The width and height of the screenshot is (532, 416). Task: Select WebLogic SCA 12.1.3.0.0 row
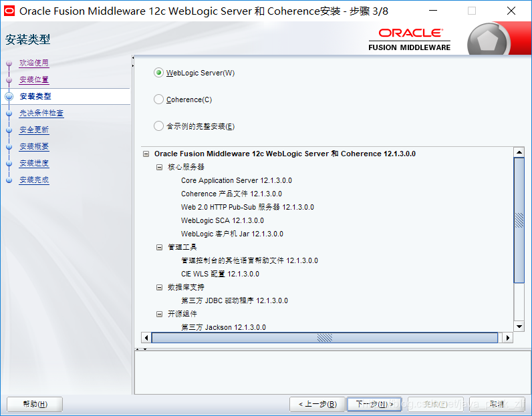pos(223,220)
